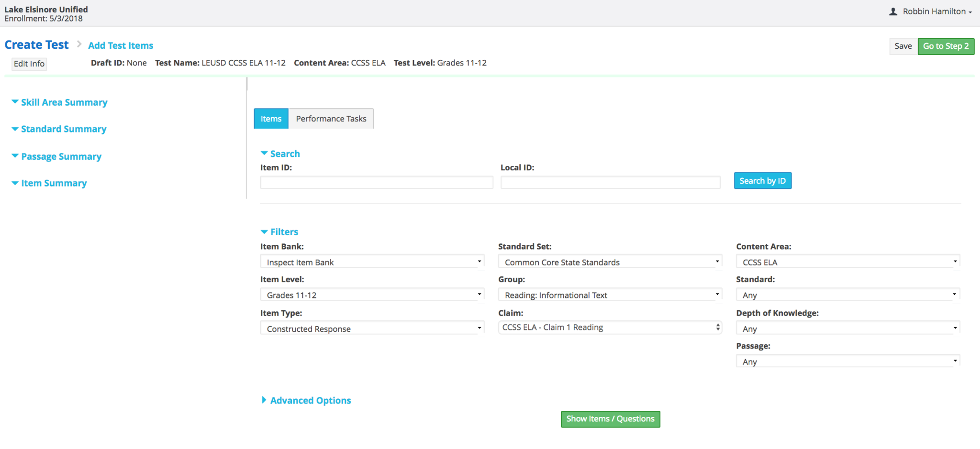Change the Claim dropdown selection
Screen dimensions: 980x449
pos(610,328)
